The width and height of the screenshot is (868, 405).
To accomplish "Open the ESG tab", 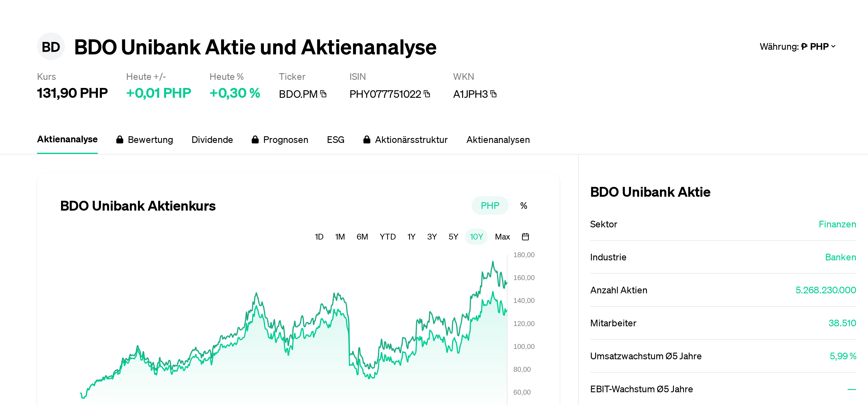I will (335, 139).
